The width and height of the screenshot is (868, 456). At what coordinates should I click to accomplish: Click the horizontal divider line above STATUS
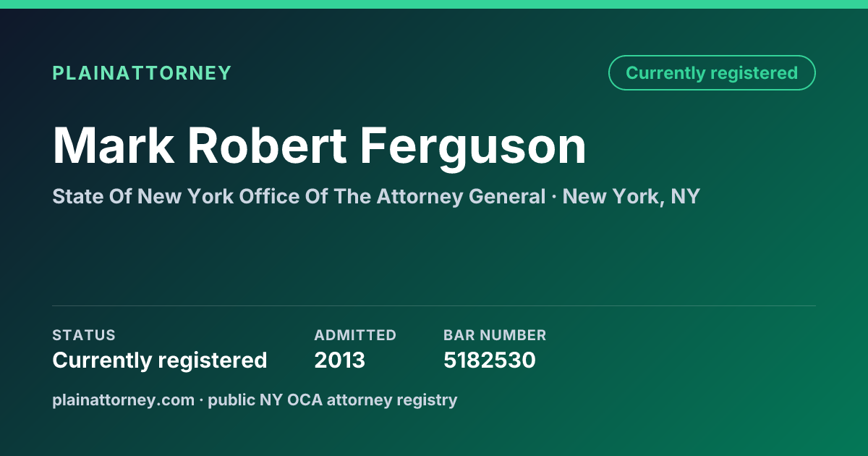434,305
